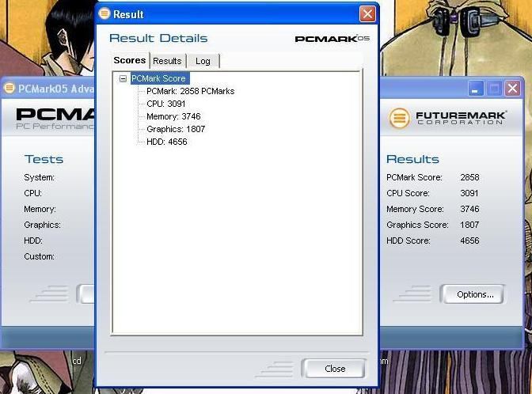Screen dimensions: 532x394
Task: Click the 'Results' heading in PCMark05 window
Action: click(412, 159)
